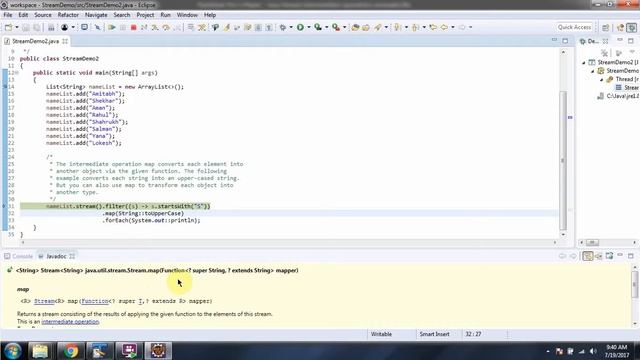Toggle the fold marker at line 12
Viewport: 640px width, 360px height.
pos(17,73)
